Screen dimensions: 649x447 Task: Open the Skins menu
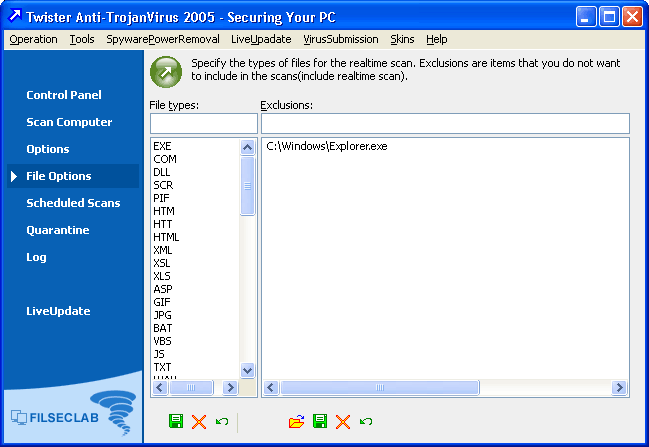402,39
